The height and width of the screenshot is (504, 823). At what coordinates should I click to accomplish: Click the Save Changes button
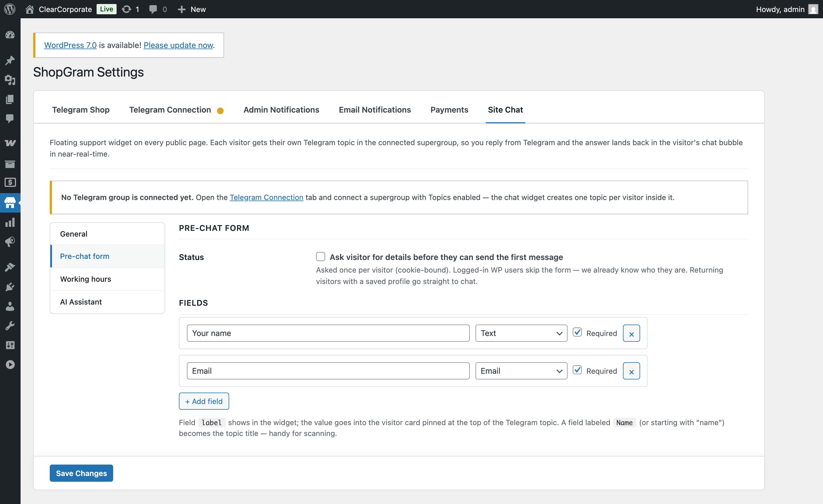click(81, 473)
